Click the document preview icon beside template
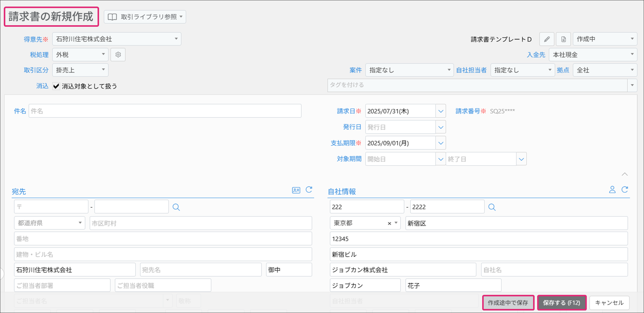The width and height of the screenshot is (644, 313). [563, 39]
